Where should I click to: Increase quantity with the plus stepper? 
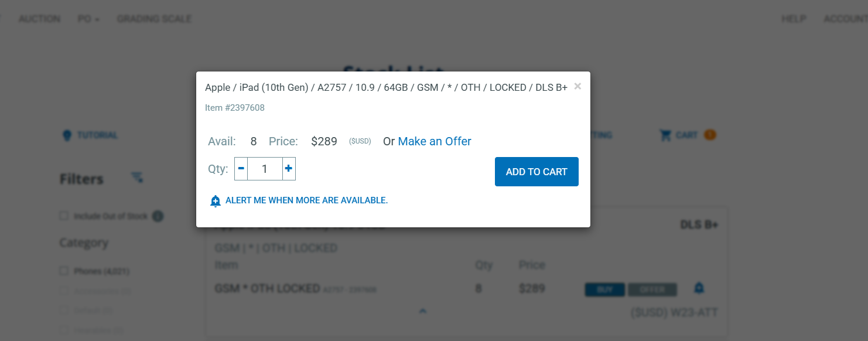point(288,168)
